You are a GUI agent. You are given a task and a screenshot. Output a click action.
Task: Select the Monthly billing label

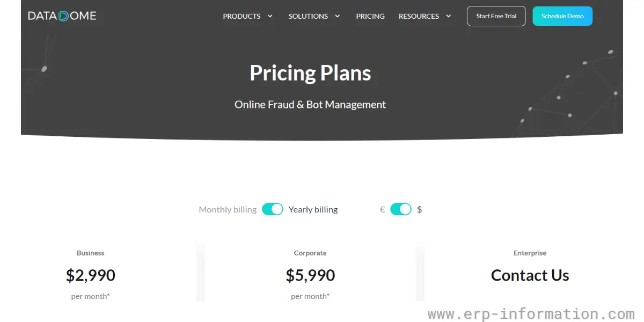228,210
